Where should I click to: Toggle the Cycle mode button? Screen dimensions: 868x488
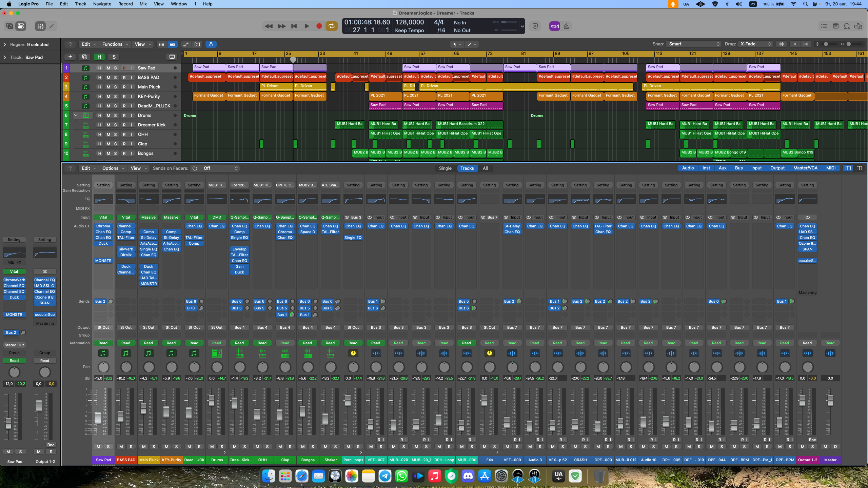click(331, 26)
